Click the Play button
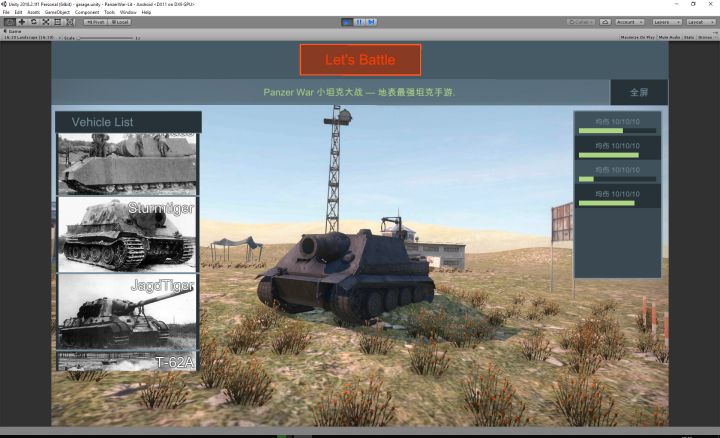The width and height of the screenshot is (720, 438). point(347,22)
